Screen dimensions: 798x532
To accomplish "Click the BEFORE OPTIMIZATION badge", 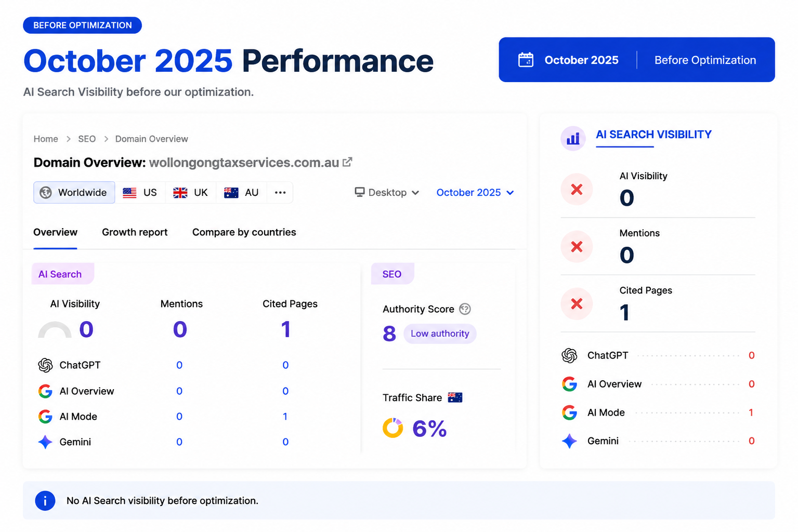I will [x=83, y=25].
